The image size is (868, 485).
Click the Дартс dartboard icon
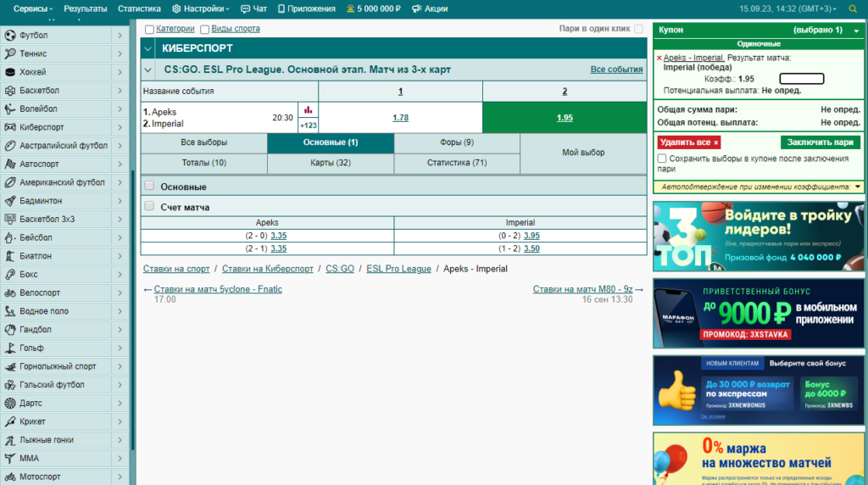coord(10,403)
